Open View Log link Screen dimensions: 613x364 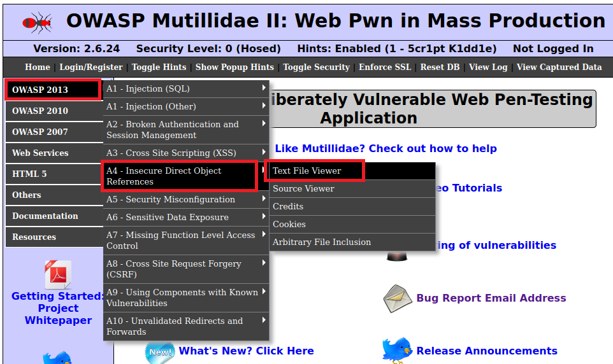click(x=488, y=67)
